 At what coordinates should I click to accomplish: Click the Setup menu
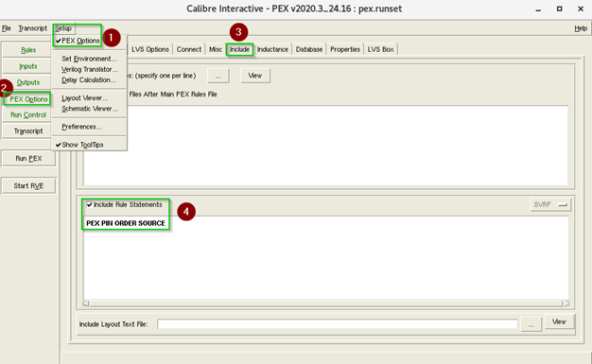tap(63, 28)
